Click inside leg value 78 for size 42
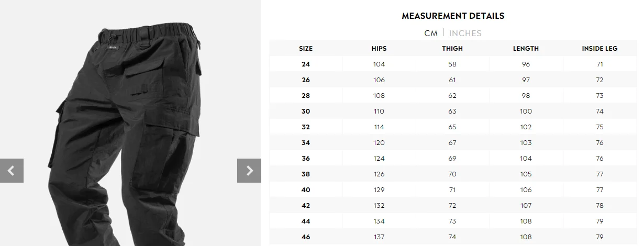The width and height of the screenshot is (644, 246). pyautogui.click(x=599, y=206)
